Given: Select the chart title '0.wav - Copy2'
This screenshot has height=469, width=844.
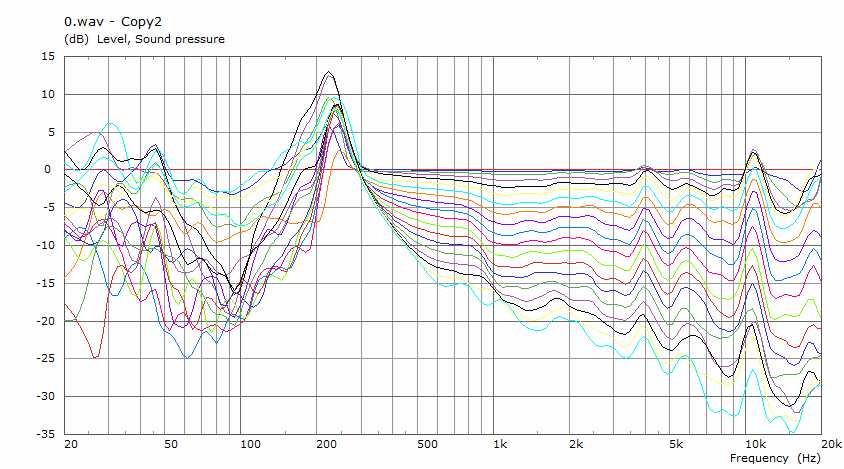Looking at the screenshot, I should (113, 22).
